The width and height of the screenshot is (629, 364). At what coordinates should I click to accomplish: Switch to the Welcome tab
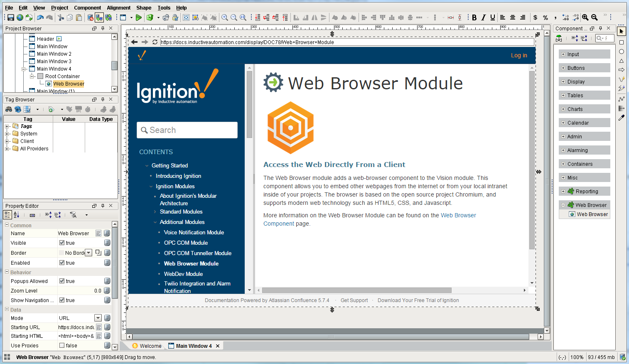pos(147,346)
